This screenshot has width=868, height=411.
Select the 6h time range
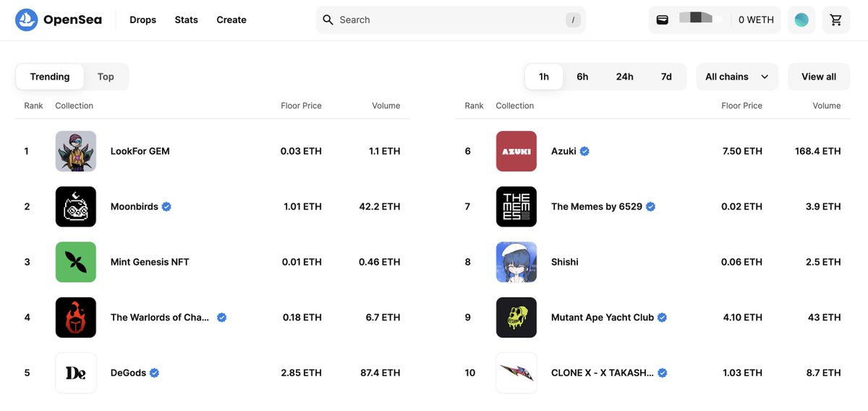[x=582, y=77]
